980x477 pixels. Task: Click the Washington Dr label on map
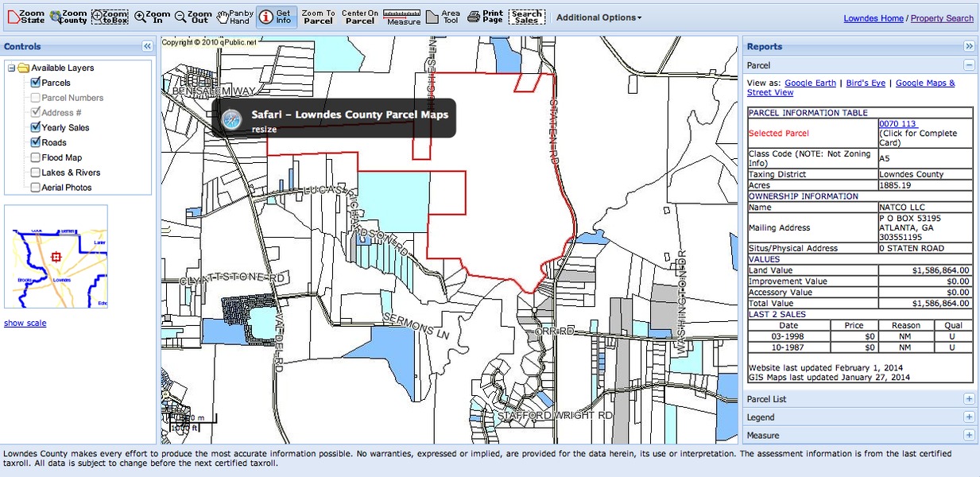tap(680, 302)
